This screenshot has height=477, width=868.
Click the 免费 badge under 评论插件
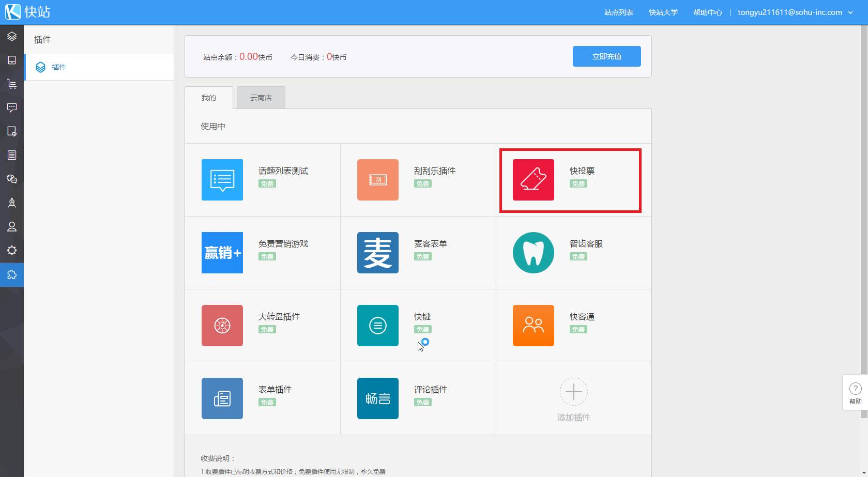(x=423, y=403)
